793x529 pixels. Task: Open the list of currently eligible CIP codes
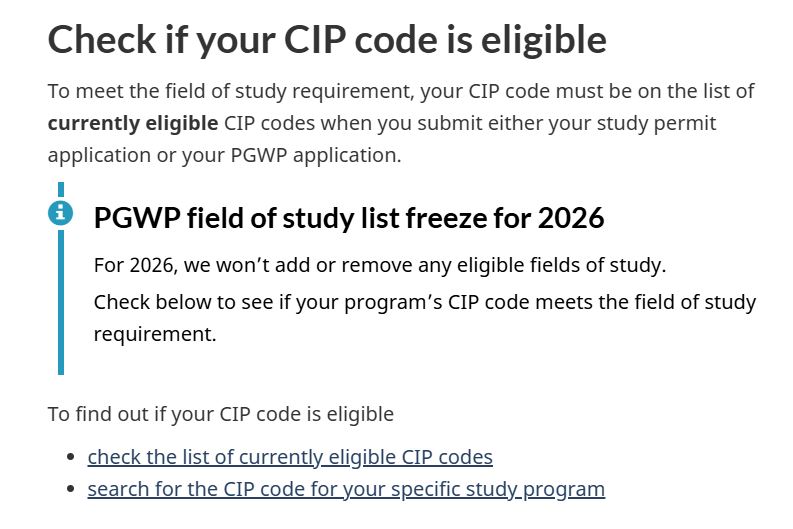(290, 457)
